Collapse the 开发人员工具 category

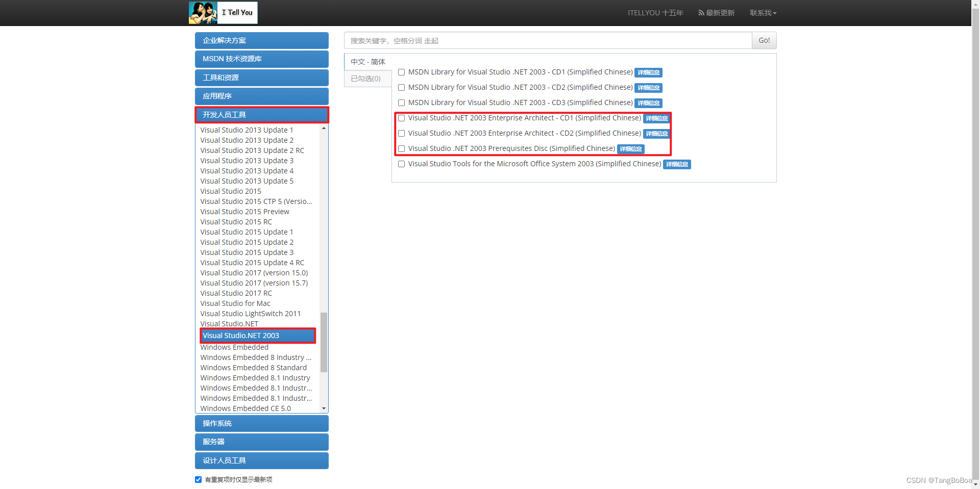[x=262, y=115]
